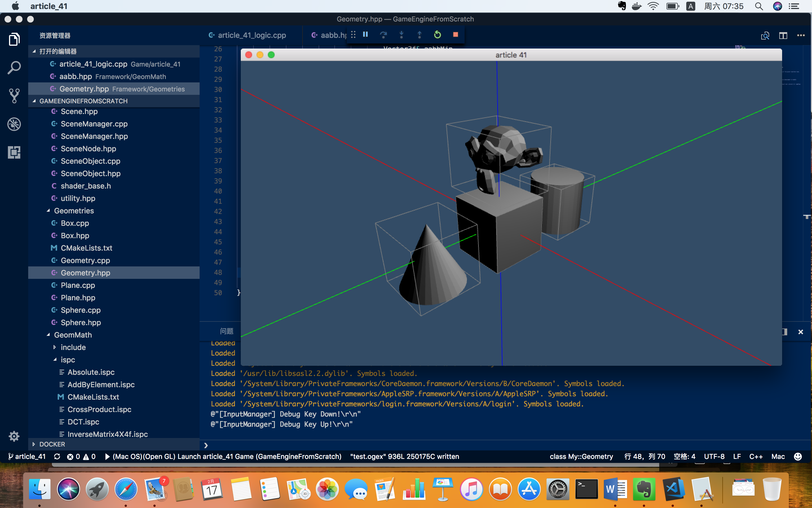
Task: Open CrossProduct.ispc file
Action: coord(114,409)
